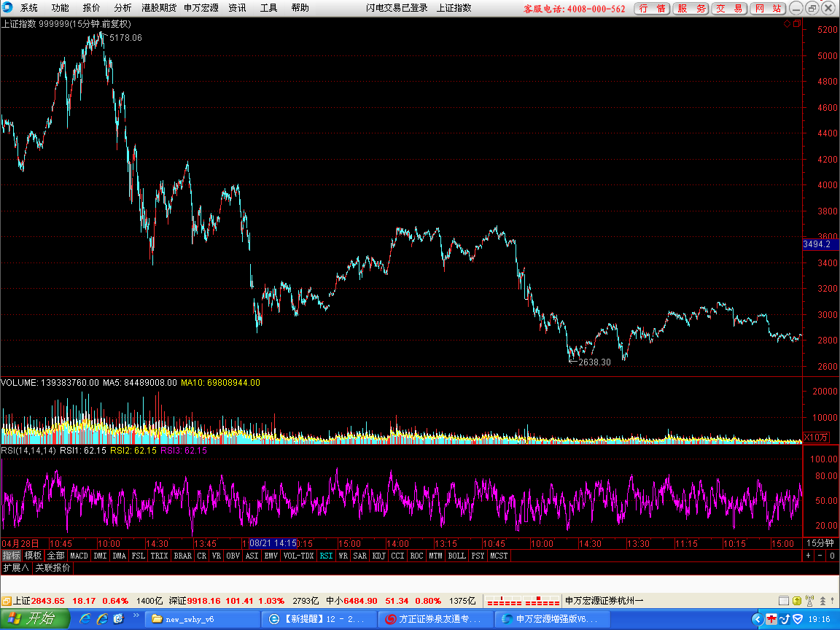Open new_swhy_v6 folder from the taskbar

tap(203, 619)
